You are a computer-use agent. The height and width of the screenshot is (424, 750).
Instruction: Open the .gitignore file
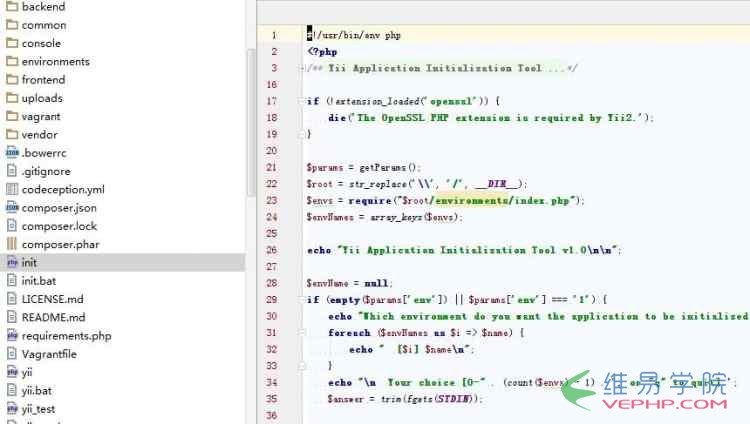click(46, 171)
